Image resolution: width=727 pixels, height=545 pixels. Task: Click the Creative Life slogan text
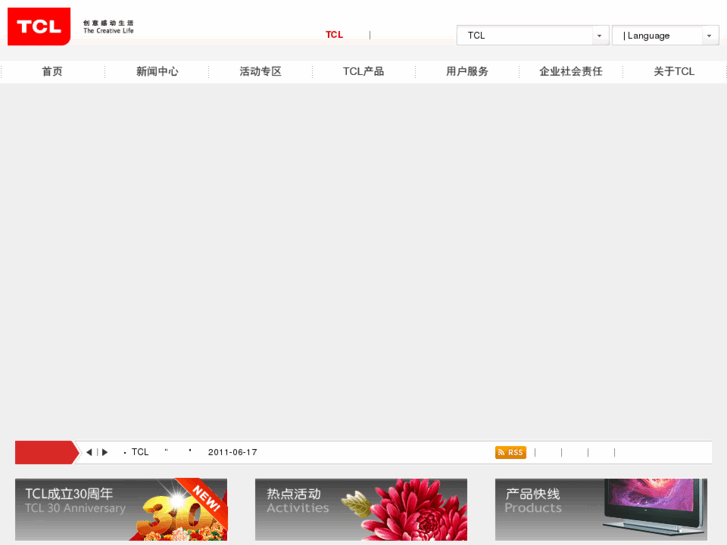108,27
